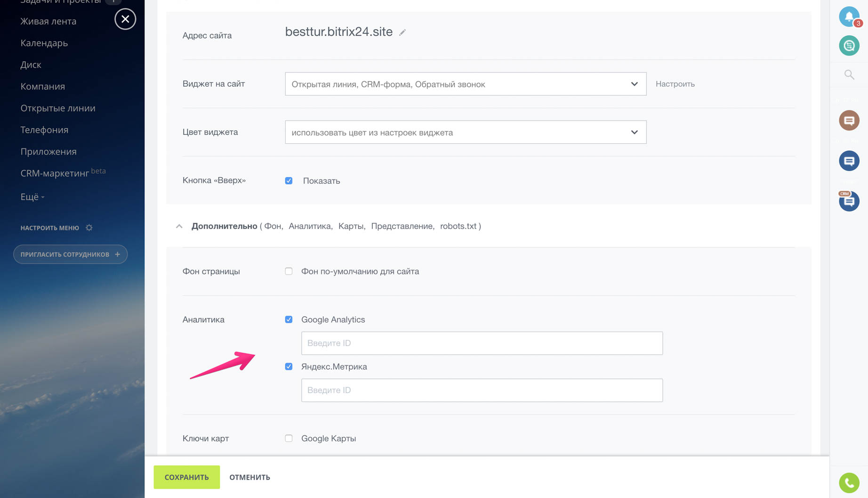Focus the Google Analytics ID input field
The image size is (868, 498).
(482, 343)
